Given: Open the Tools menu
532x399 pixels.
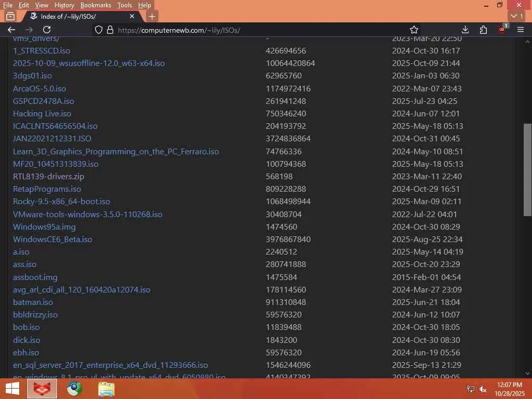Looking at the screenshot, I should [125, 5].
